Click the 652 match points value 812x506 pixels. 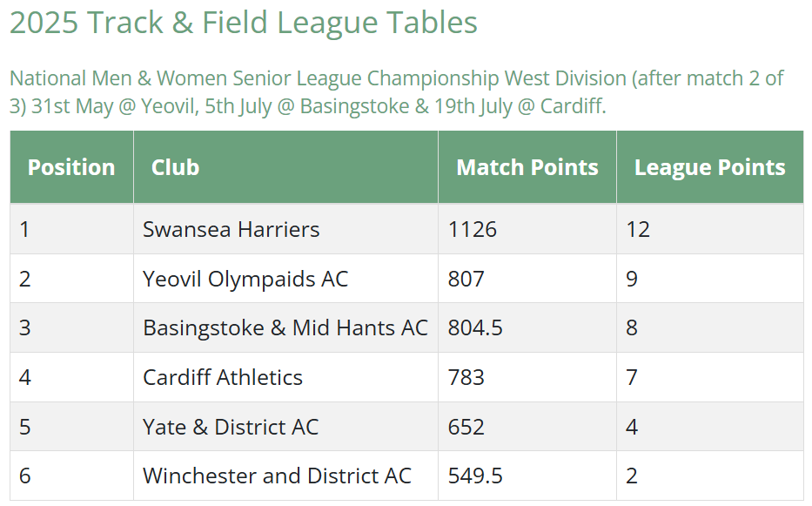click(466, 427)
